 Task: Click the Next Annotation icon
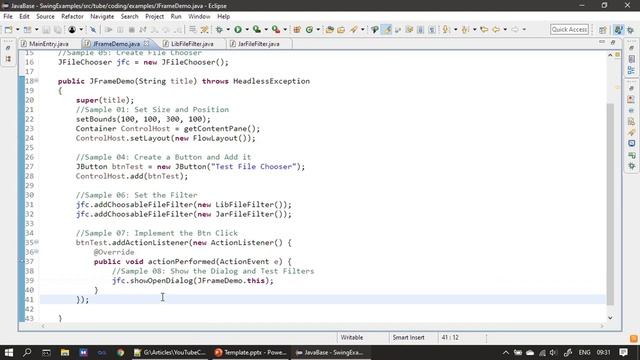click(x=446, y=29)
